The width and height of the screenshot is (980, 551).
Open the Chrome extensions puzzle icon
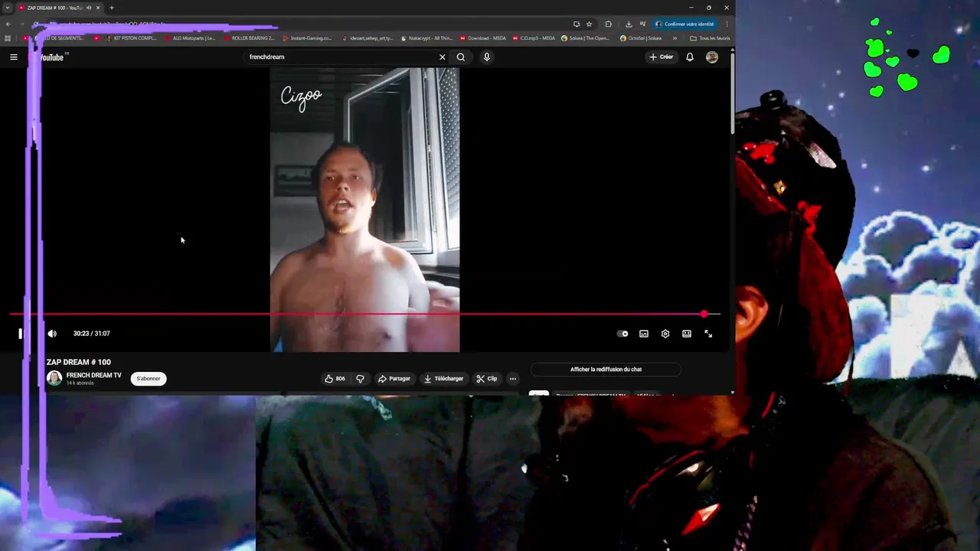608,24
